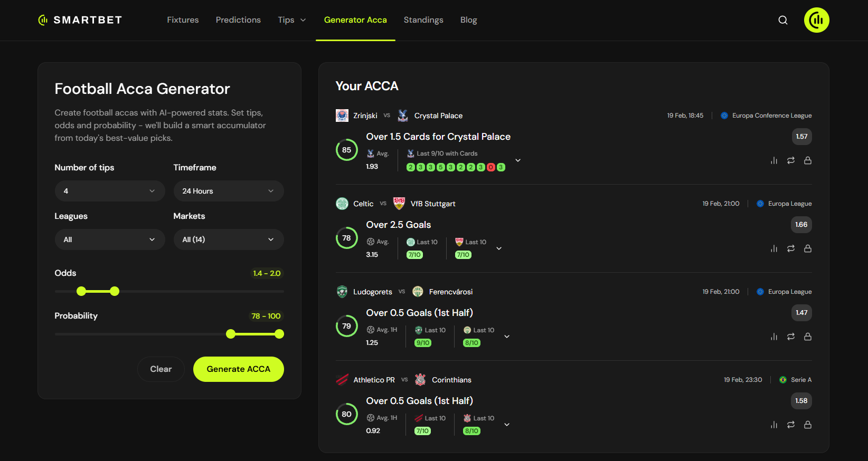Click the Ferencvárosi team crest
Image resolution: width=868 pixels, height=461 pixels.
(x=418, y=292)
